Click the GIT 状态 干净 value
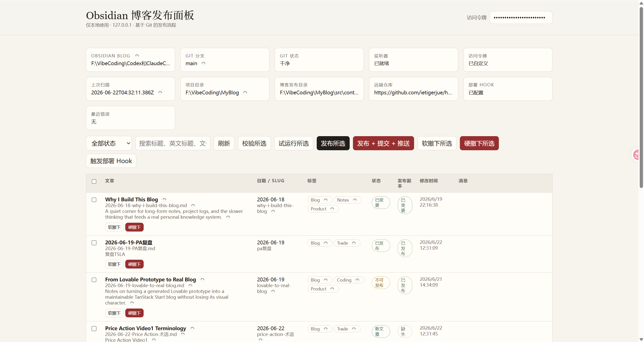The height and width of the screenshot is (342, 644). pos(285,63)
